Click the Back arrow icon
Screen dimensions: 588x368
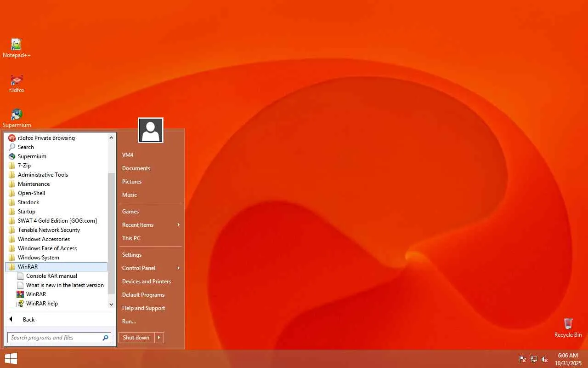(11, 319)
